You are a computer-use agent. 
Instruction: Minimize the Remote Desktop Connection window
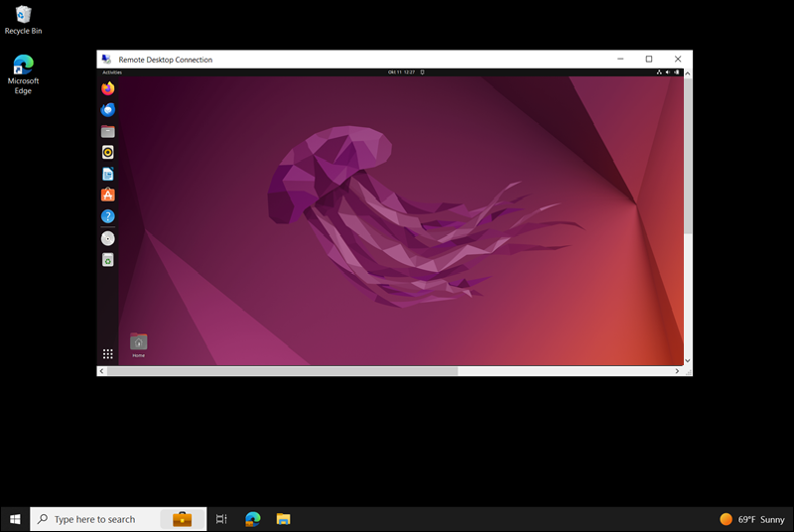(620, 60)
